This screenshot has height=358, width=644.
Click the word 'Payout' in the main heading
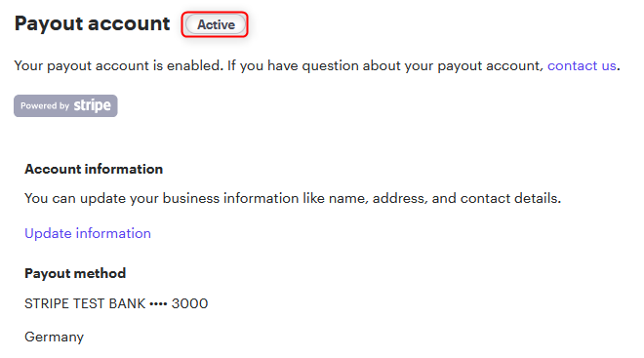click(49, 23)
